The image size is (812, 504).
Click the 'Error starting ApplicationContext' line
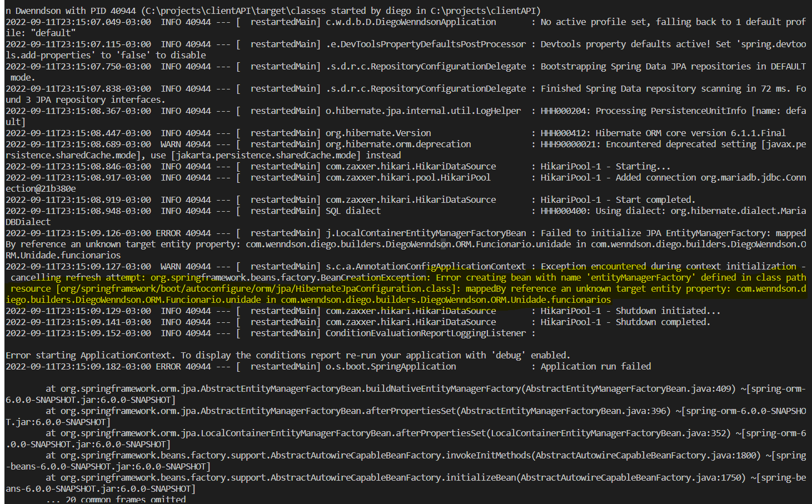288,355
